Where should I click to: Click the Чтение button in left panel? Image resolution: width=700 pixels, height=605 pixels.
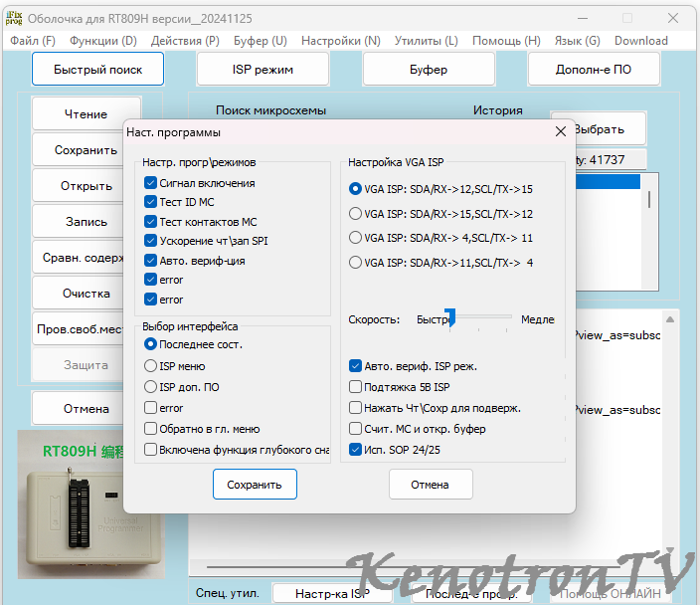tap(87, 114)
